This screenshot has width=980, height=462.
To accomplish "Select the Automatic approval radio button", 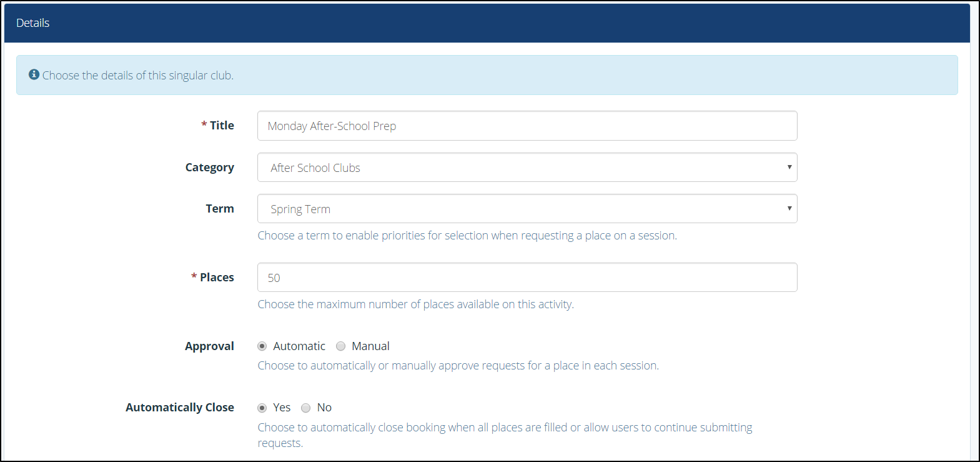I will 262,346.
